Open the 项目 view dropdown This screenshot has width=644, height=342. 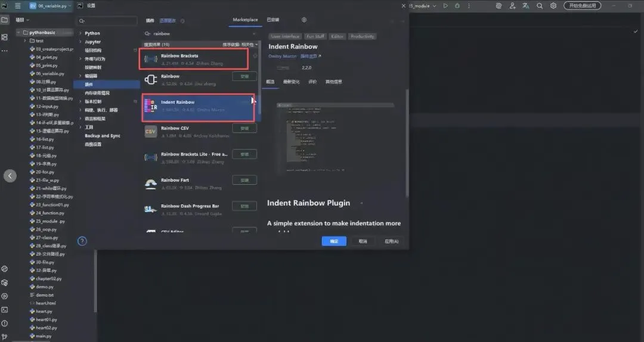[22, 20]
